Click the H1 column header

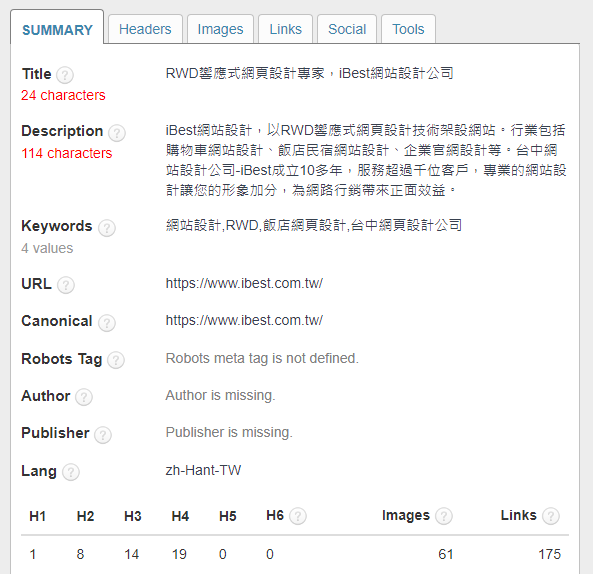click(x=37, y=516)
